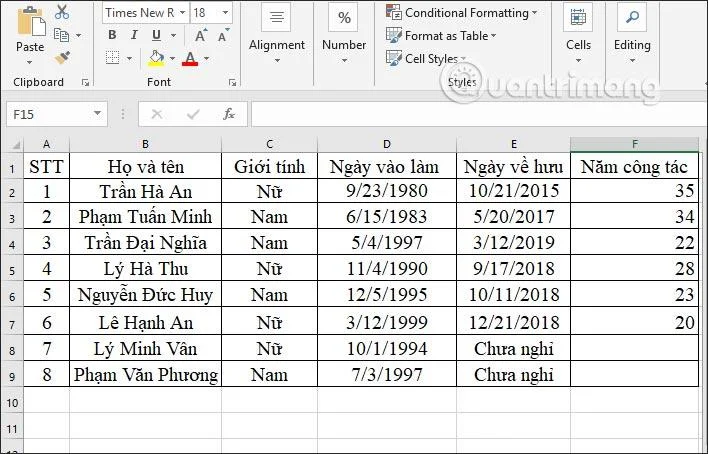The image size is (708, 454).
Task: Open the Number percent group button
Action: (344, 17)
